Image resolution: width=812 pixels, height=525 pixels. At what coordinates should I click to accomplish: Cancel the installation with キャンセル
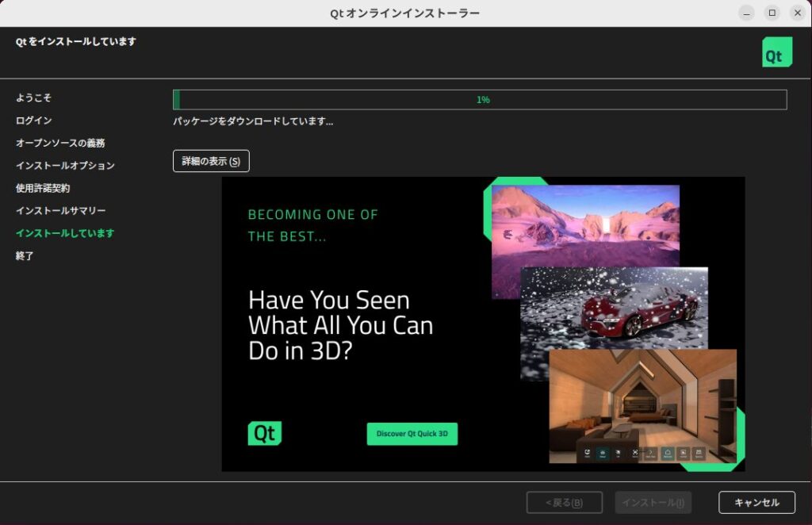756,503
